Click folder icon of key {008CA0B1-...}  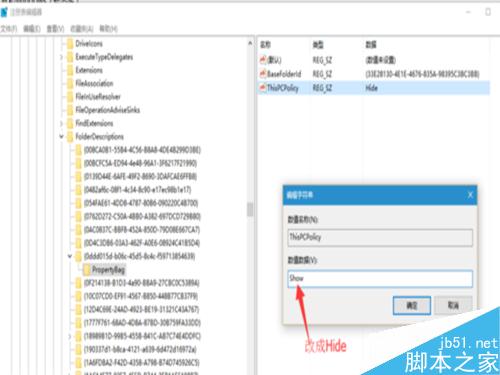78,150
